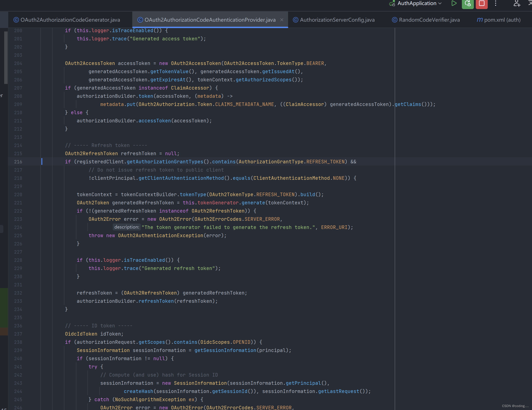532x410 pixels.
Task: Click createHash method call on line 244
Action: 138,391
